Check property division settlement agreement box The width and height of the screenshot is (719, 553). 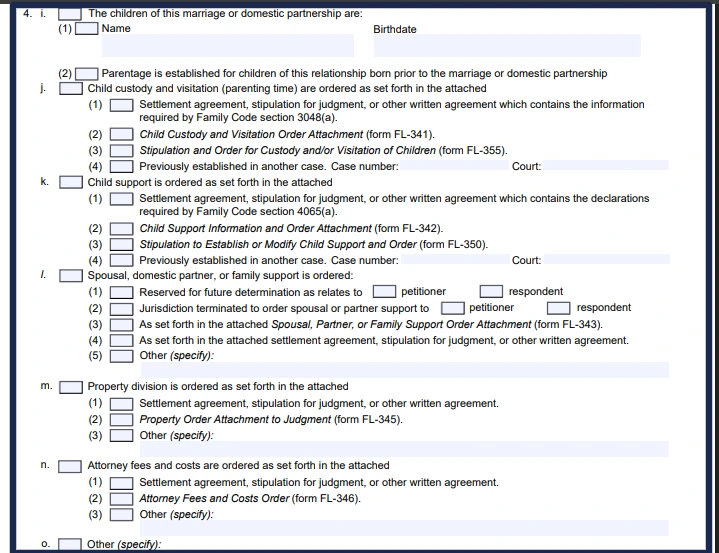[122, 404]
